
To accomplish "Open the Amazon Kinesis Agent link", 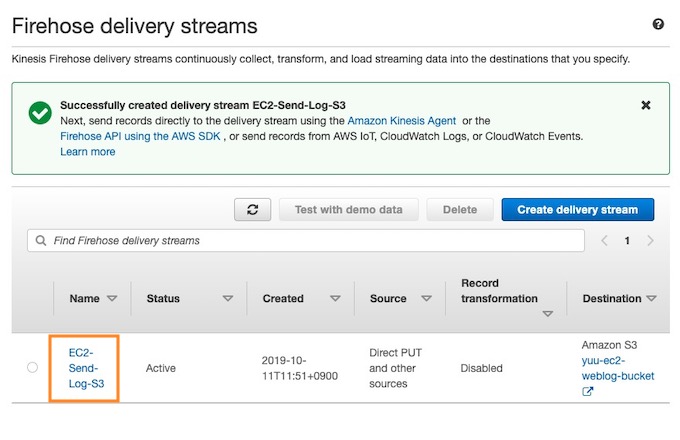I will point(402,121).
